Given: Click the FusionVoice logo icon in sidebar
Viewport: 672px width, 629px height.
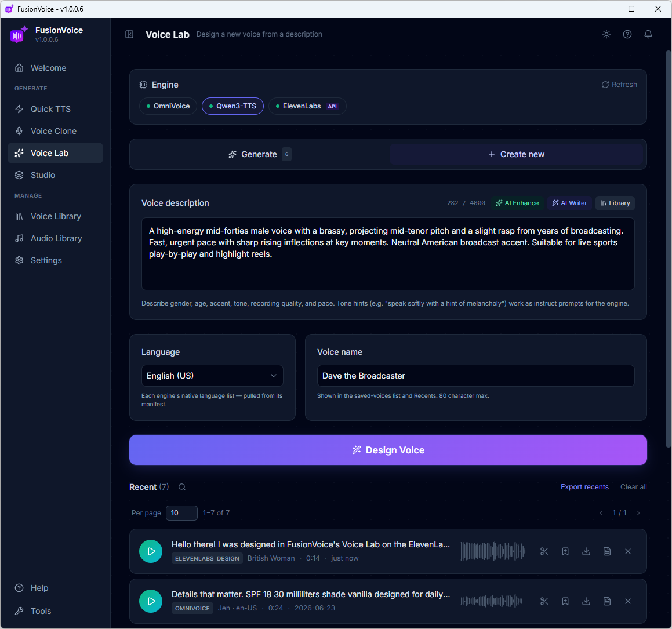Looking at the screenshot, I should (x=19, y=34).
